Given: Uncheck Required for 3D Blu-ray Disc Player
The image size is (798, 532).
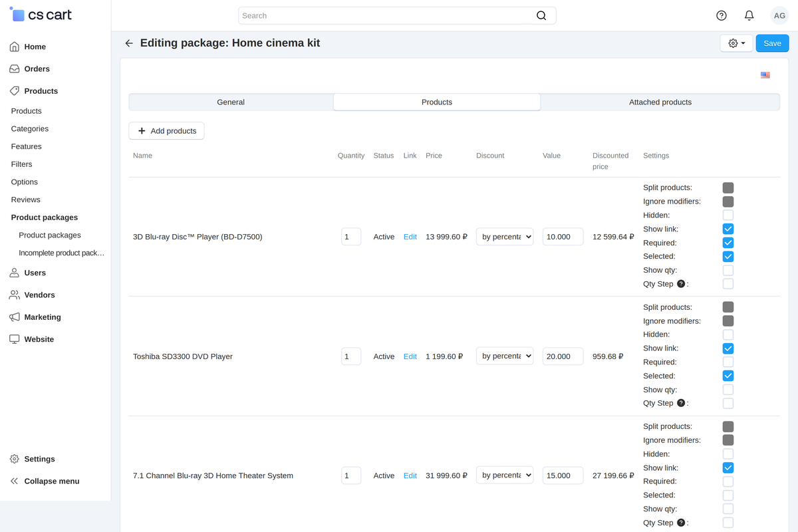Looking at the screenshot, I should click(x=728, y=243).
